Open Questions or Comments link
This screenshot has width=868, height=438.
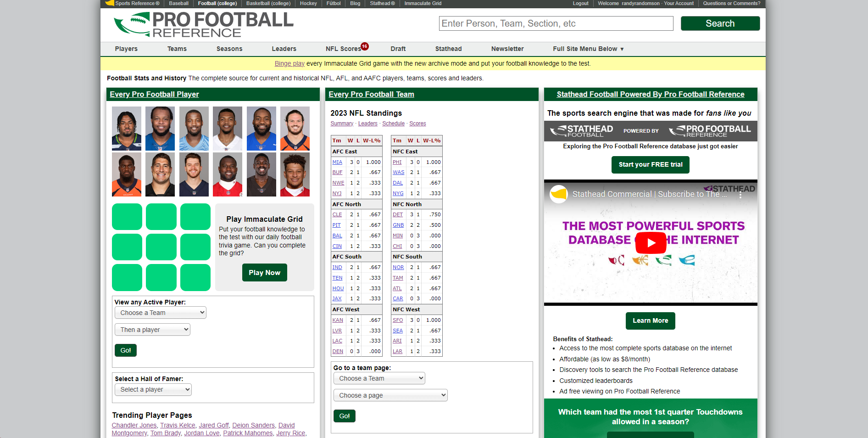(731, 3)
